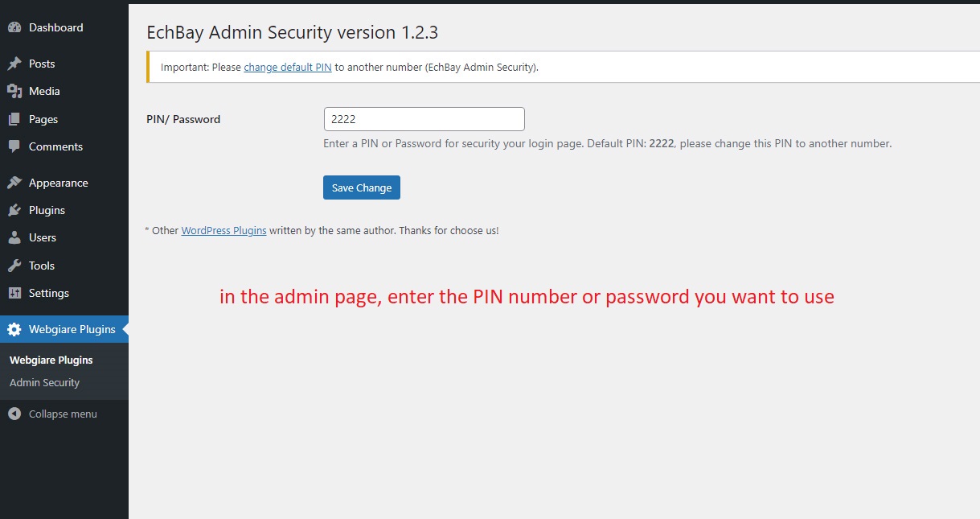This screenshot has height=519, width=980.
Task: Select the Webgiare Plugins gear icon
Action: pyautogui.click(x=14, y=329)
